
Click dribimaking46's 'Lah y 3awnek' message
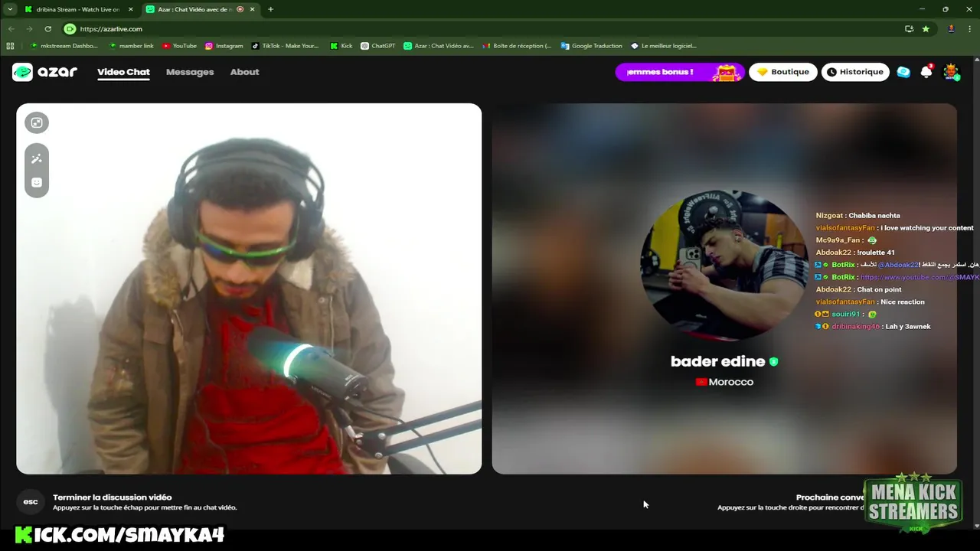pyautogui.click(x=873, y=326)
